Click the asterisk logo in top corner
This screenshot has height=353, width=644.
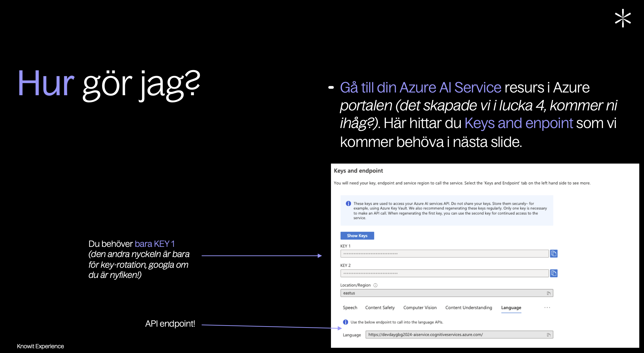[x=623, y=18]
